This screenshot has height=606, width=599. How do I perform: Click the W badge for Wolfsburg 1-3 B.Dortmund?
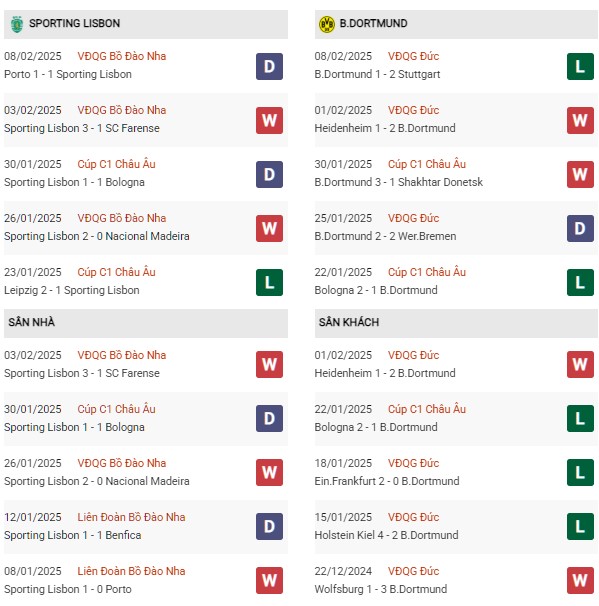tap(580, 580)
